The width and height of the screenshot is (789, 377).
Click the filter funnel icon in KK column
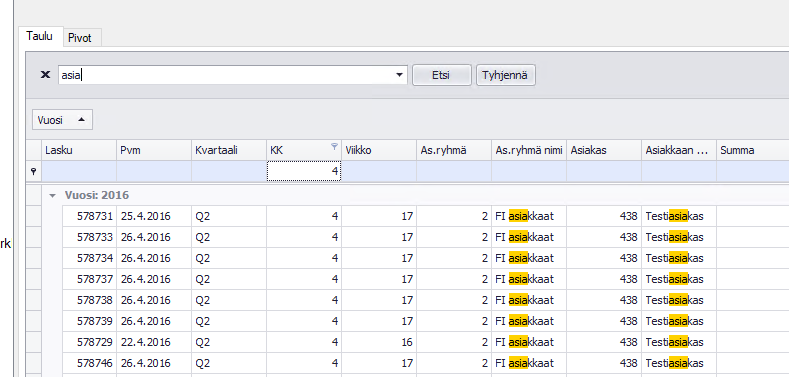click(334, 146)
